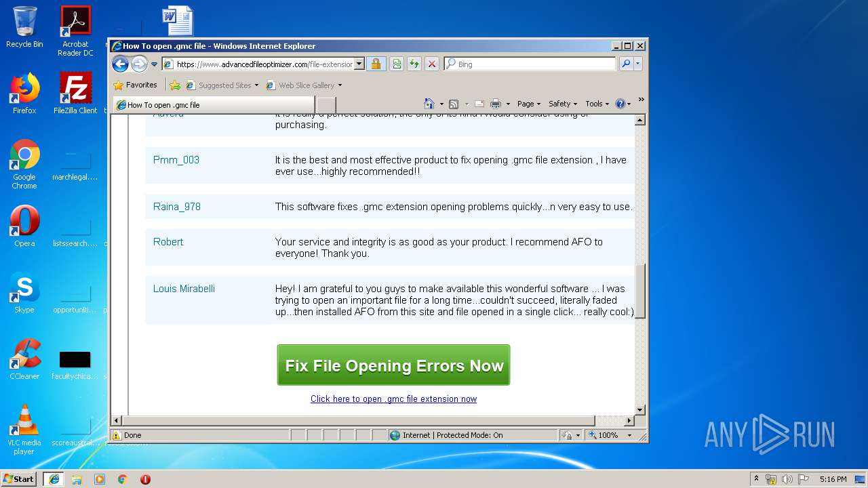
Task: Click the Raina_978 reviewer name
Action: (x=177, y=207)
